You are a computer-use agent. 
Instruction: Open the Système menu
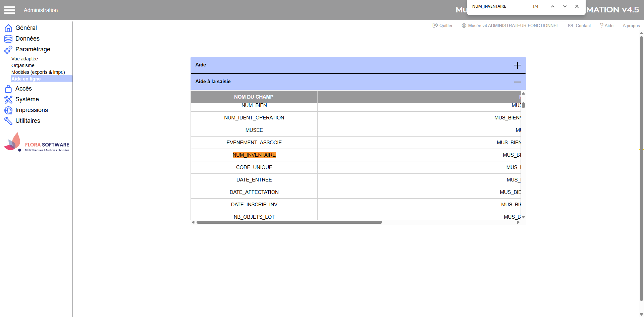coord(27,99)
